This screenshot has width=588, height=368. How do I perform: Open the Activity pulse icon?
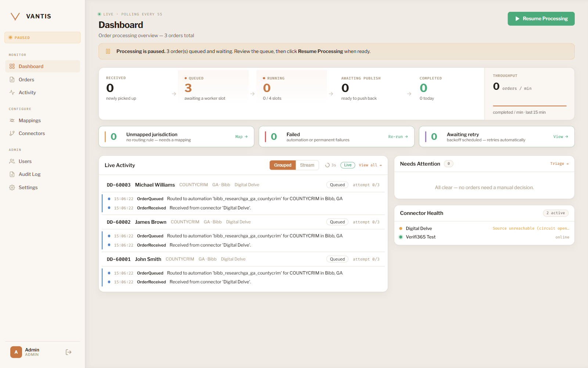(12, 92)
